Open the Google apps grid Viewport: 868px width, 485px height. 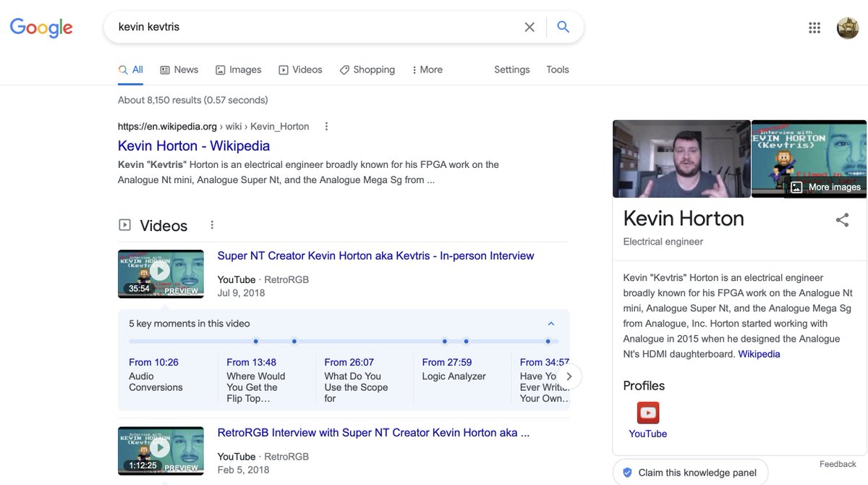pos(814,28)
